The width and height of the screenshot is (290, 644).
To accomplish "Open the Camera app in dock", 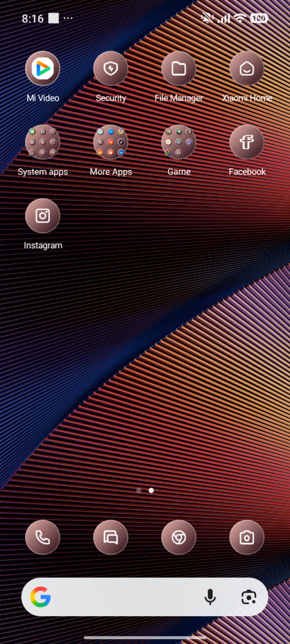I will pyautogui.click(x=247, y=537).
